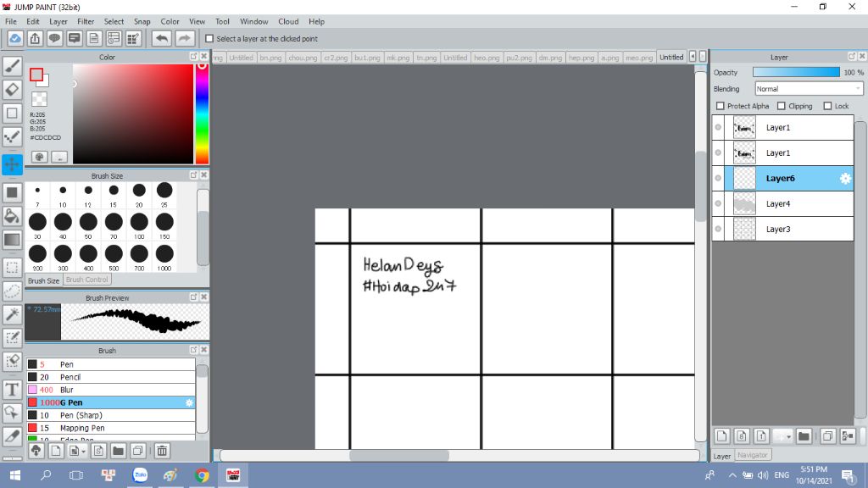Click the export upload icon in top toolbar
The height and width of the screenshot is (488, 868).
35,38
